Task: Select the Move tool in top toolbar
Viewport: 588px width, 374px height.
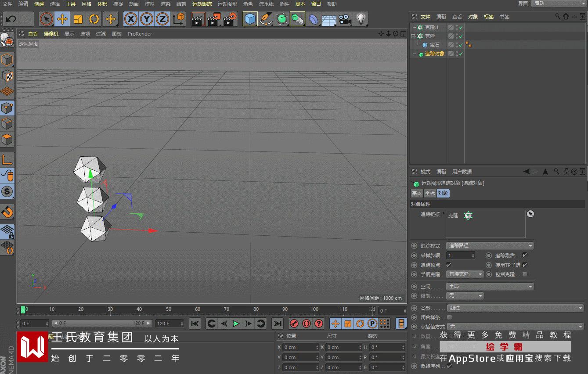Action: click(x=62, y=19)
